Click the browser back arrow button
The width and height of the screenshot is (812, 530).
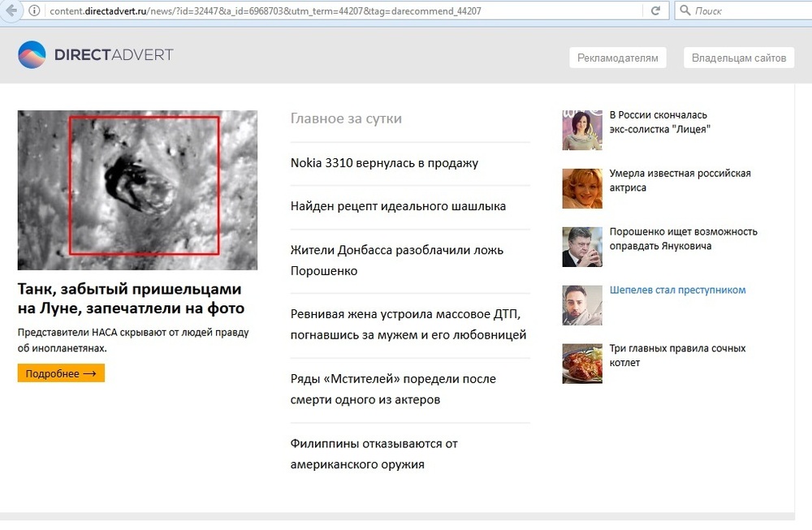point(11,11)
